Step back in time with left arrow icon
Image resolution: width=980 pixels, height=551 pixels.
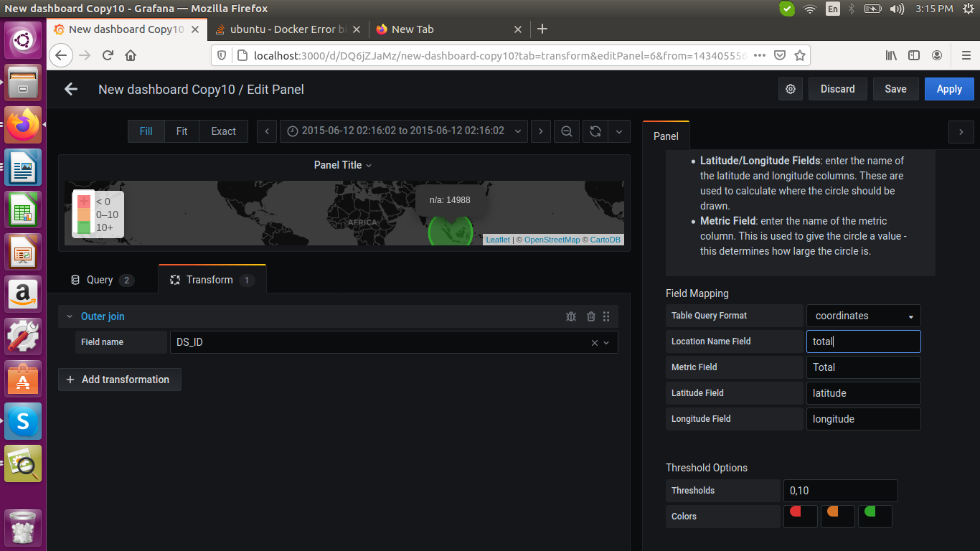(266, 131)
